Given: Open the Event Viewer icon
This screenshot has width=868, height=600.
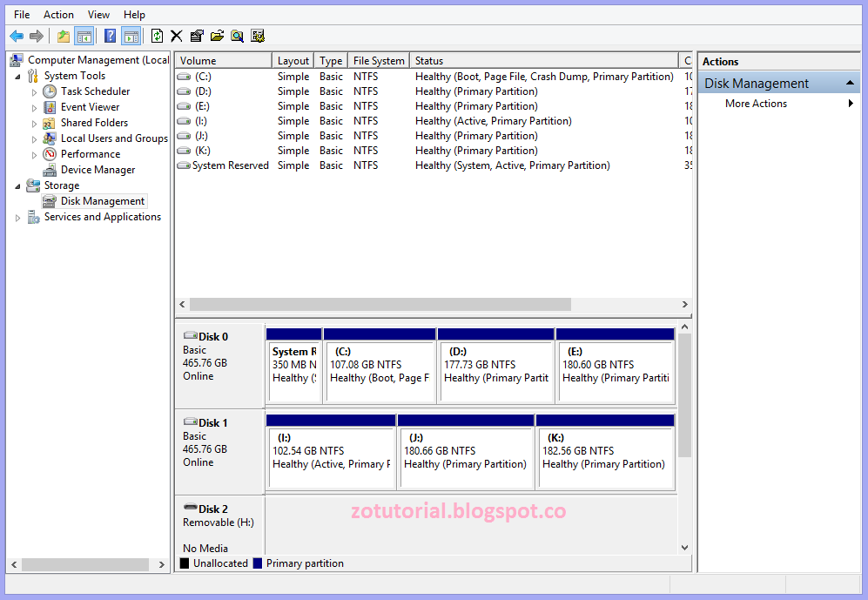Looking at the screenshot, I should click(x=50, y=106).
